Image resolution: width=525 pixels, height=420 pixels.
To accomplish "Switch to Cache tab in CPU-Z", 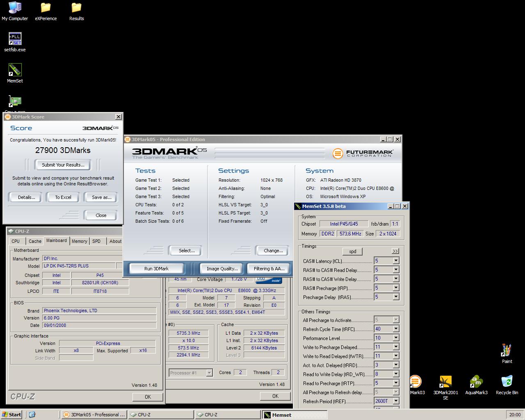I will click(35, 241).
